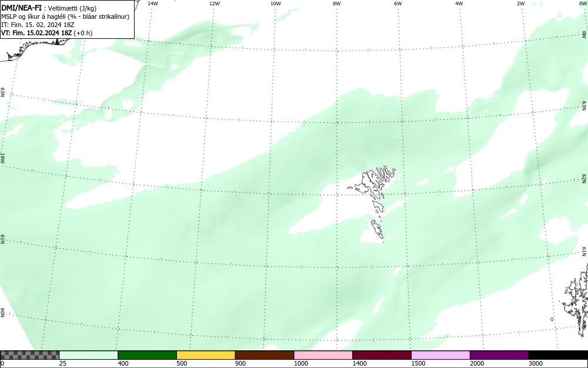Click the rotated 18W label
588x368 pixels.
(x=2, y=158)
